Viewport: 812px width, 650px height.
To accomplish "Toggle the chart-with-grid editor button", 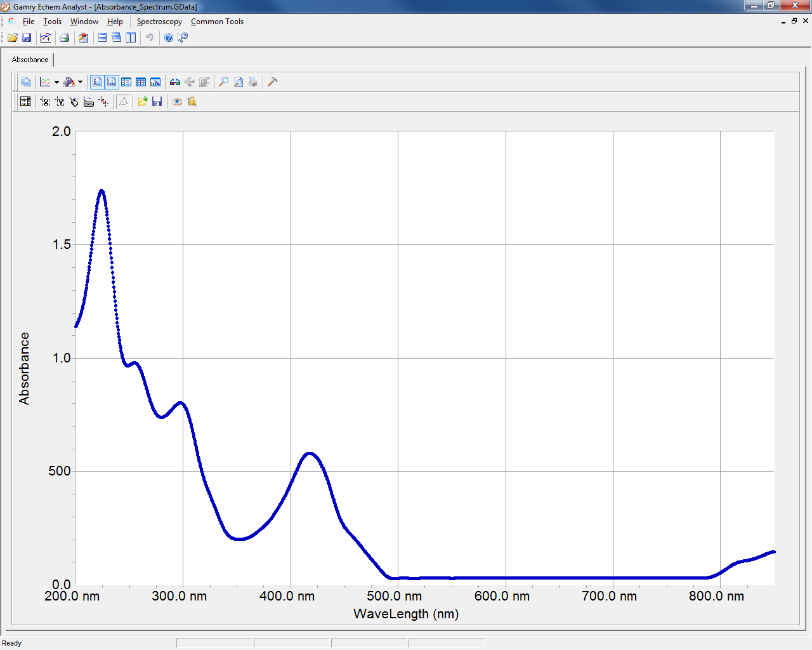I will point(155,82).
